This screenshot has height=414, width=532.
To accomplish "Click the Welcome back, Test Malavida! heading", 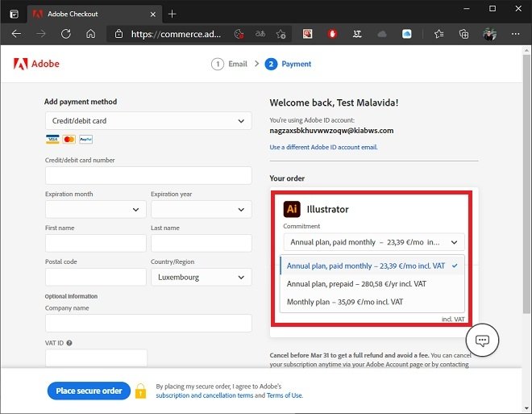I will (x=334, y=102).
